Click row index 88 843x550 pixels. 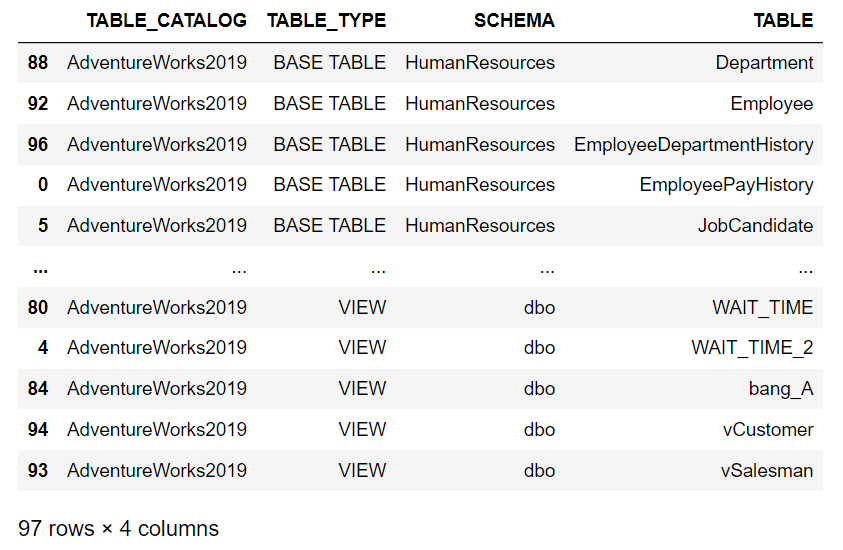(38, 63)
